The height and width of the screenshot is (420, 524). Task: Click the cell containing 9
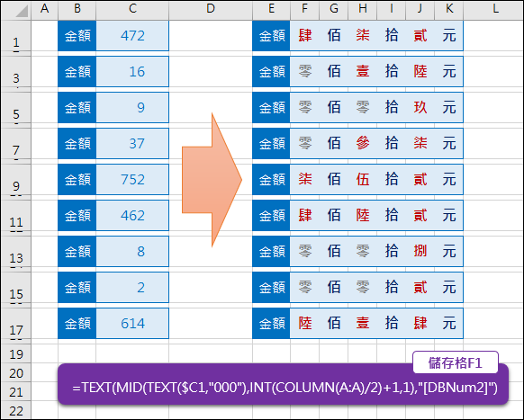tap(132, 108)
